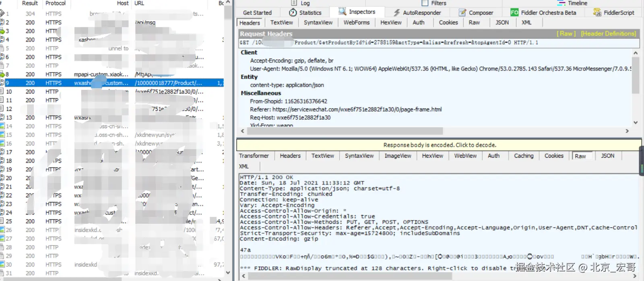Open the response XML tab
This screenshot has width=644, height=281.
(x=244, y=166)
